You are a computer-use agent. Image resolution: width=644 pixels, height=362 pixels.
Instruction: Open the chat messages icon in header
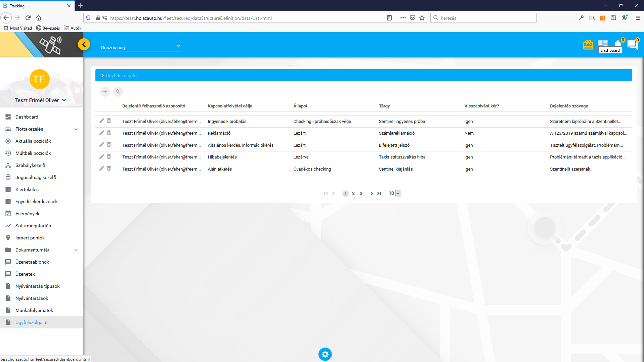click(x=632, y=44)
